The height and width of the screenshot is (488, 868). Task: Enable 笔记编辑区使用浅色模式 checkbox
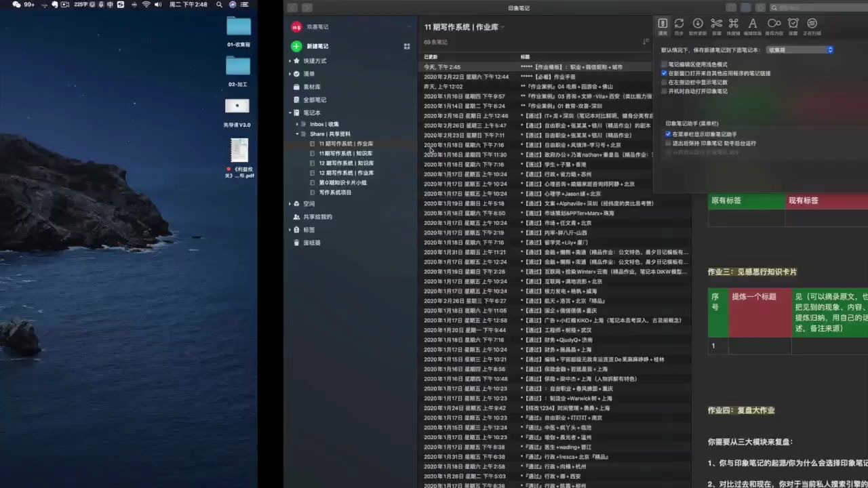coord(664,64)
